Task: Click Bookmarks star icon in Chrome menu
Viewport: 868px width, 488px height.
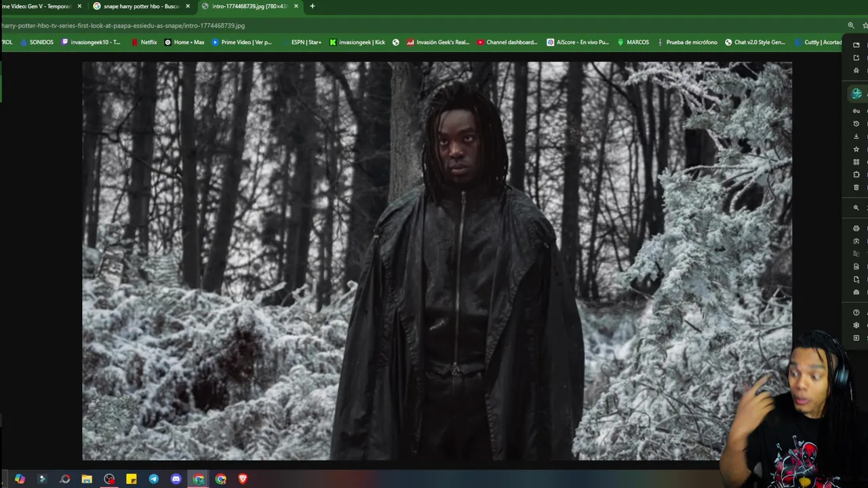Action: [856, 149]
